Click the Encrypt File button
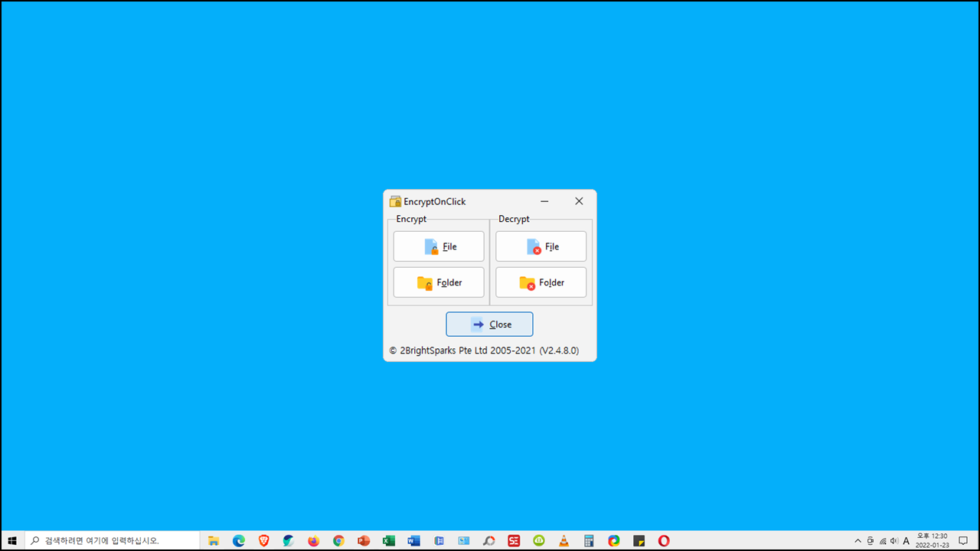Viewport: 980px width, 551px height. point(439,246)
